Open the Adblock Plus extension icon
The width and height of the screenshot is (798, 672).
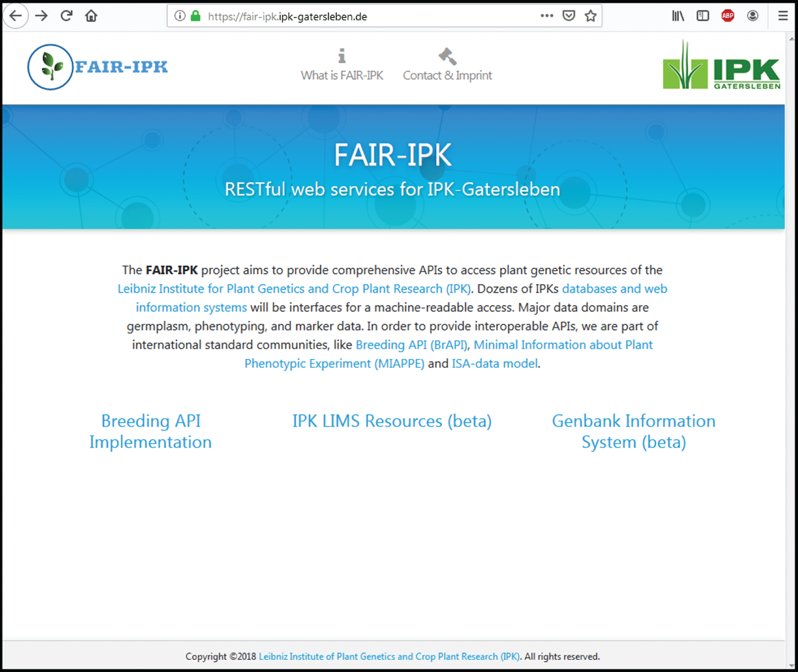pos(728,16)
